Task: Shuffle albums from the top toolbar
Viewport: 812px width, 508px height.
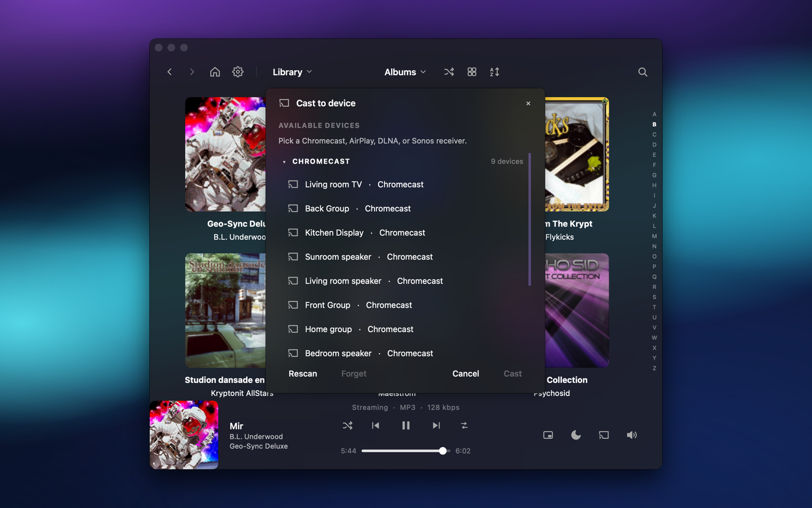Action: tap(449, 72)
